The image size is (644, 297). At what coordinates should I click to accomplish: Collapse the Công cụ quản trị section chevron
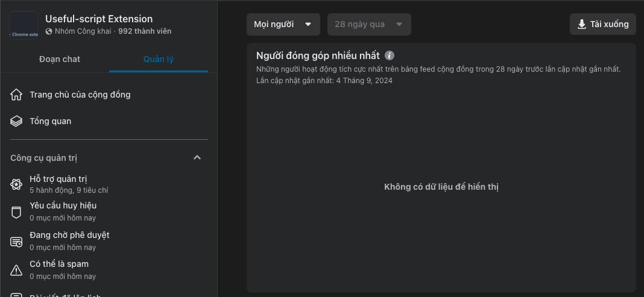[197, 157]
